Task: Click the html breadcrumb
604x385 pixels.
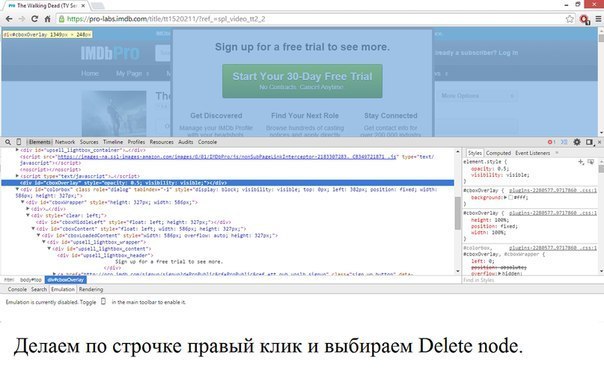Action: [9, 280]
